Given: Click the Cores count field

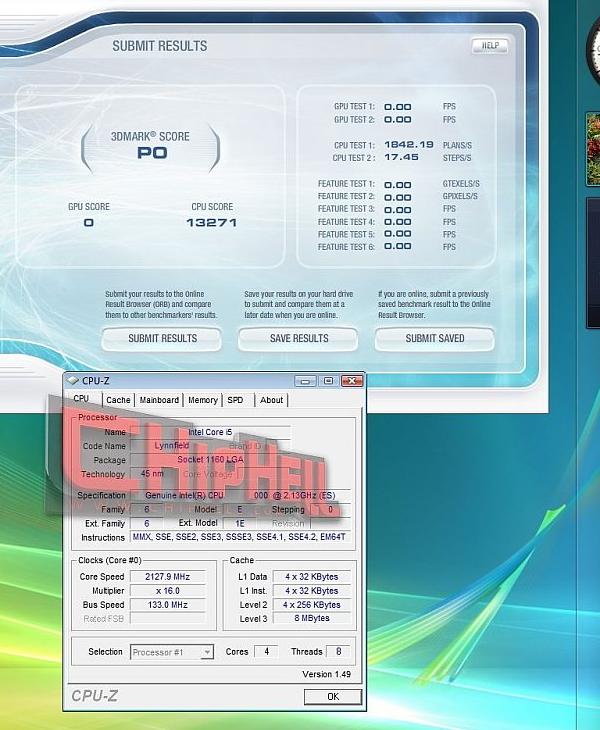Looking at the screenshot, I should click(266, 652).
